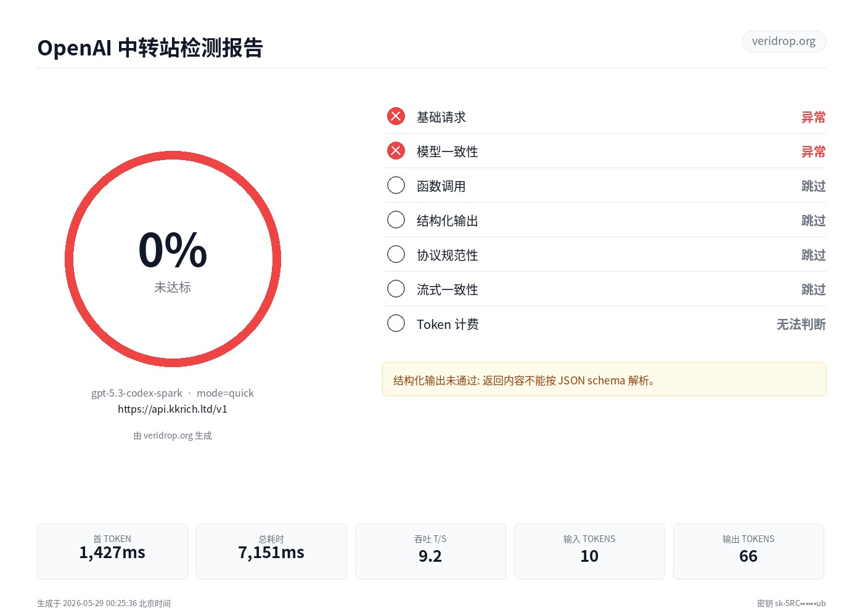Screen dimensions: 863x616
Task: Click the yellow 结构化输出未通过 warning banner
Action: click(604, 379)
